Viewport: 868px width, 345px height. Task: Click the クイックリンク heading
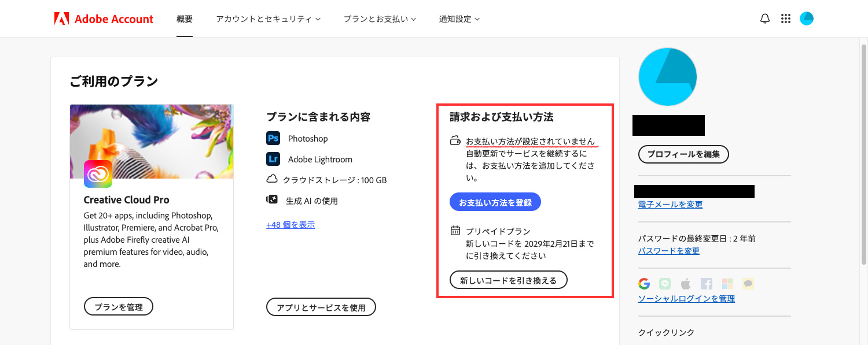(666, 332)
